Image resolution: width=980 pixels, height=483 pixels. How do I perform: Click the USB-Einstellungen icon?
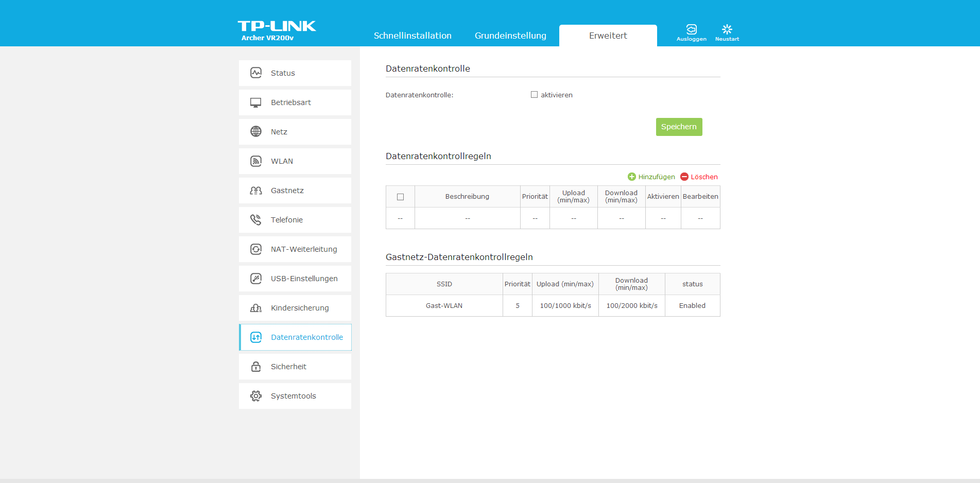tap(256, 279)
